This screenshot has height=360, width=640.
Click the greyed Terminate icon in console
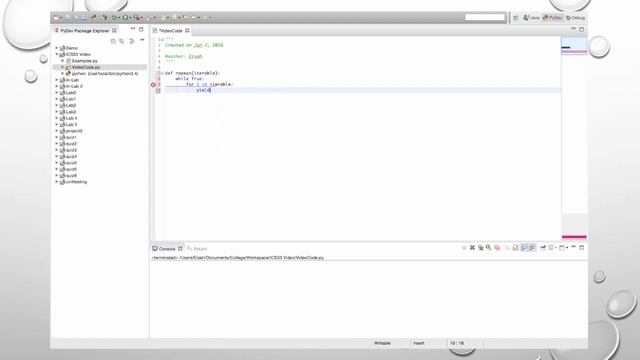464,248
